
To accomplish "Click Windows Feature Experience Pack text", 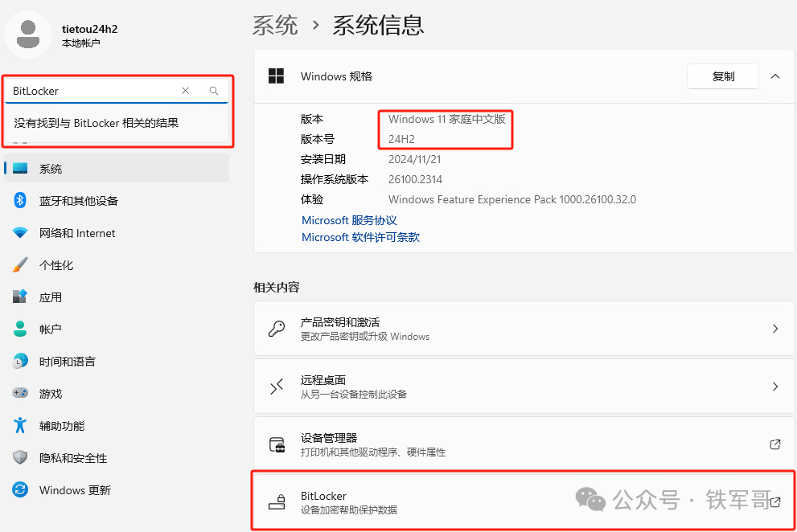I will coord(512,199).
